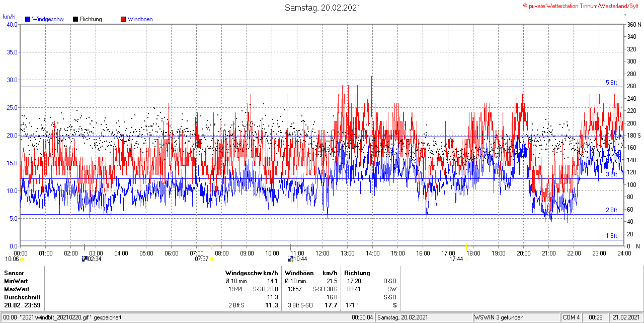Click the O-SO direction value
Viewport: 644px width, 323px height.
click(x=389, y=281)
